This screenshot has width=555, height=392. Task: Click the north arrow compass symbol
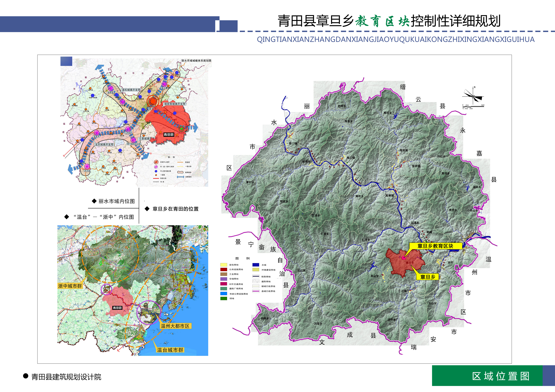473,95
